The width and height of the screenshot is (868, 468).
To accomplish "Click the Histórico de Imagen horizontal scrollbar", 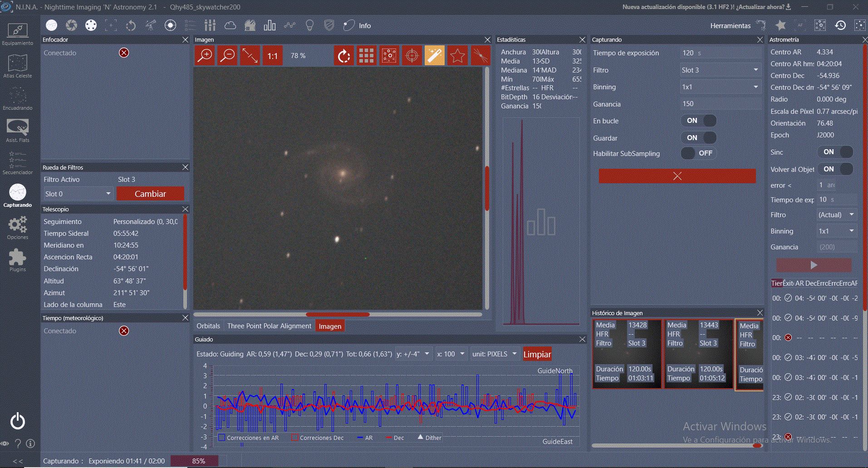I will (x=677, y=445).
